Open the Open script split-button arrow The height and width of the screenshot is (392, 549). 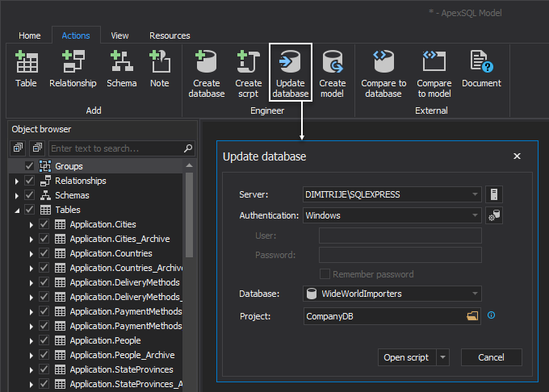point(443,357)
